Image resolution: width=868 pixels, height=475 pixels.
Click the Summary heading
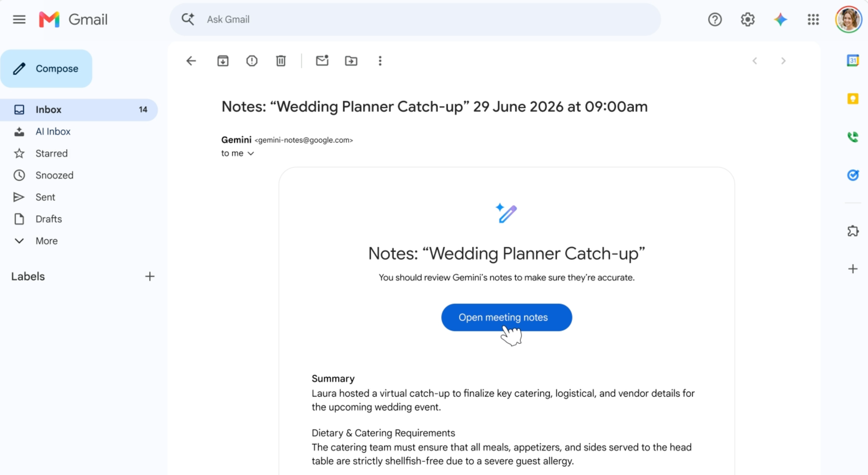coord(333,379)
